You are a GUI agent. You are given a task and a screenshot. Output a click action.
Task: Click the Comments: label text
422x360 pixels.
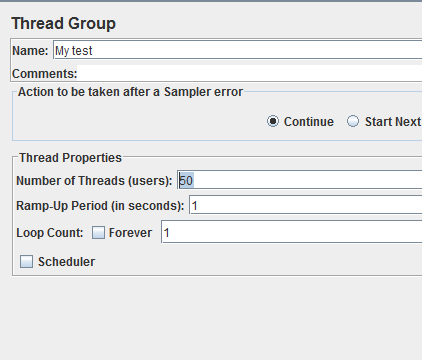45,74
